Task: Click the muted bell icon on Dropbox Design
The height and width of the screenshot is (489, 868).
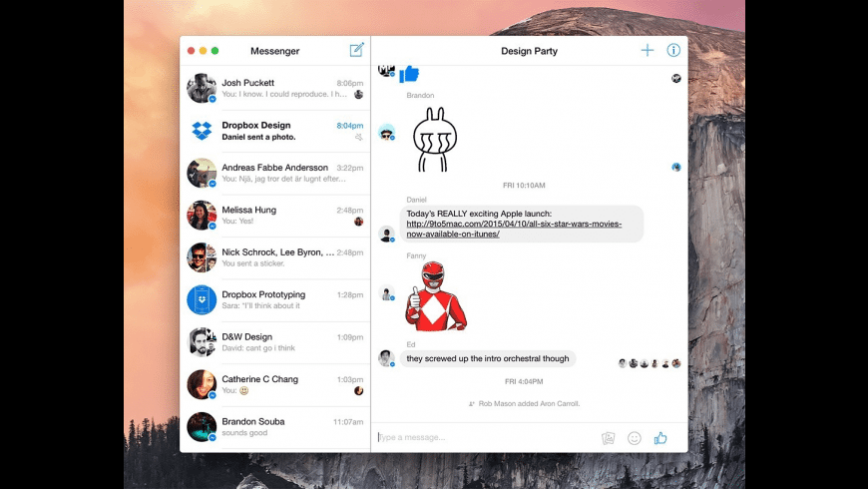Action: pos(359,137)
